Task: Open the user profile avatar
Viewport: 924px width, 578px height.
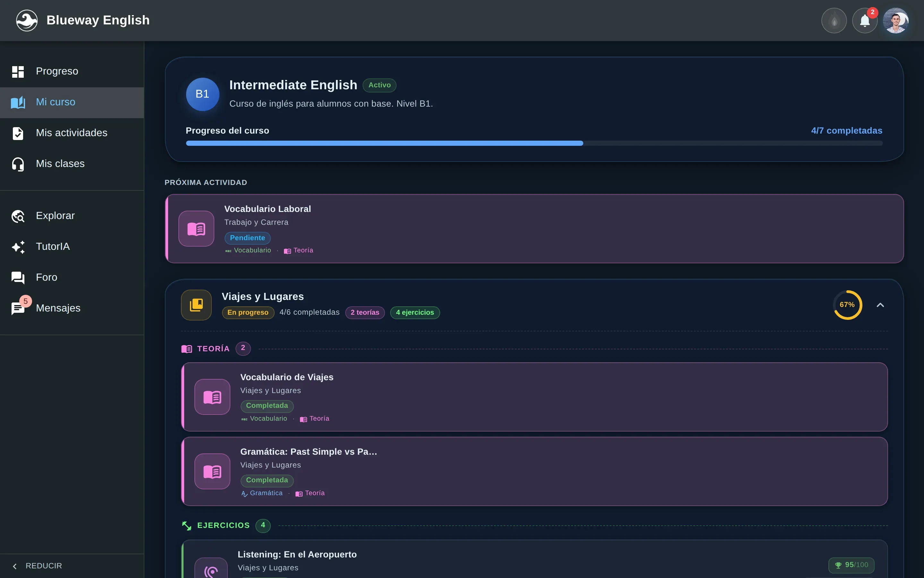Action: [896, 21]
